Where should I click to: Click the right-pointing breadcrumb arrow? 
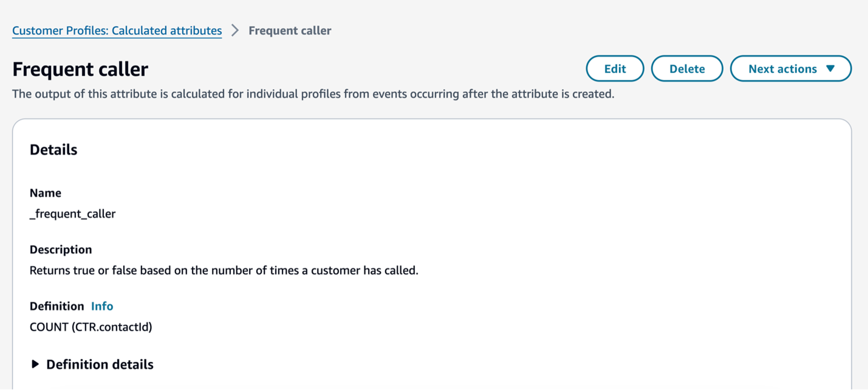click(x=235, y=30)
